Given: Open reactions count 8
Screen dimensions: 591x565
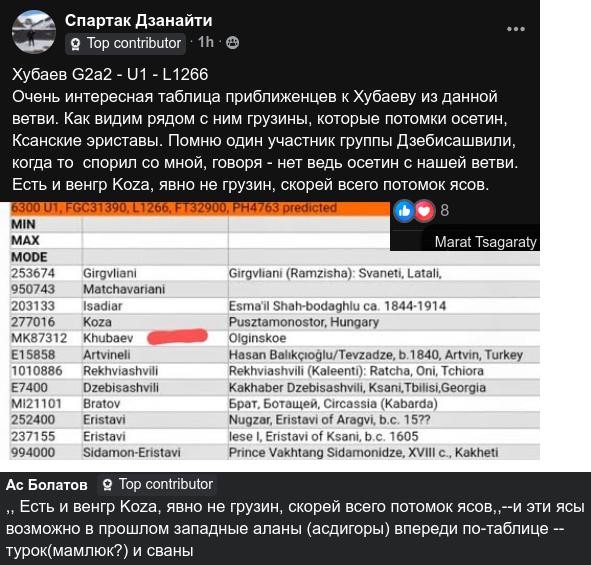Looking at the screenshot, I should 445,210.
